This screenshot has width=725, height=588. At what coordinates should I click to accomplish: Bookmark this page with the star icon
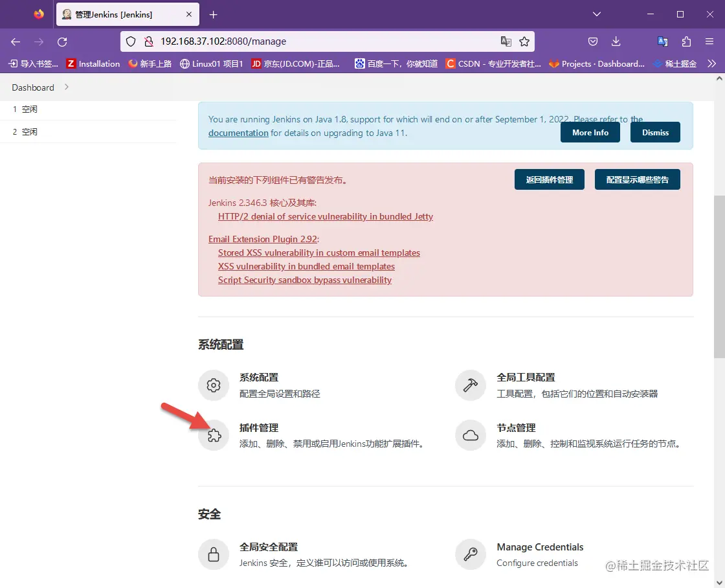(x=524, y=41)
